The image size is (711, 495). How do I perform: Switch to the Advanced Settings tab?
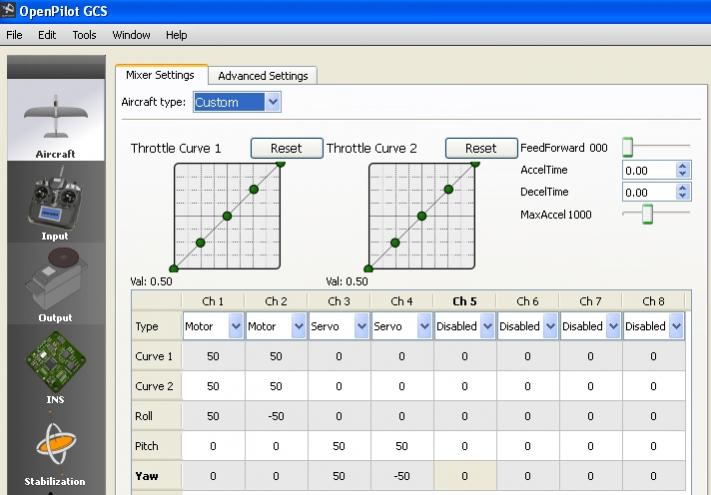pos(264,76)
